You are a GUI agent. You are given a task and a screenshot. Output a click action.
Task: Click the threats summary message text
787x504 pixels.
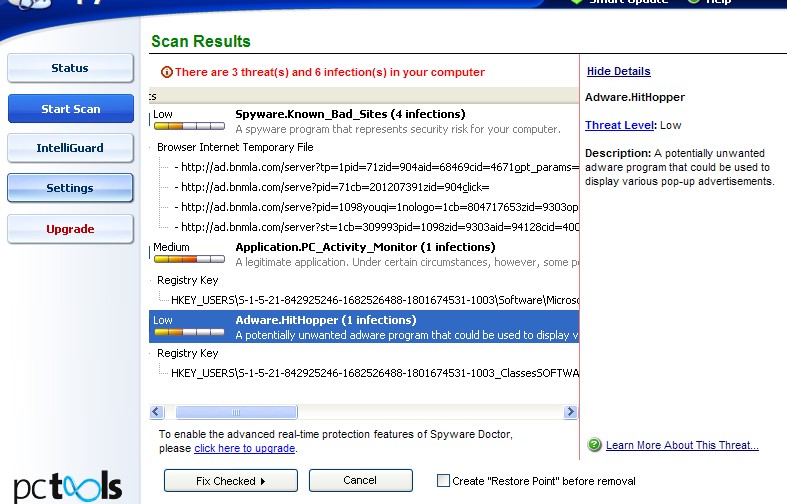330,72
